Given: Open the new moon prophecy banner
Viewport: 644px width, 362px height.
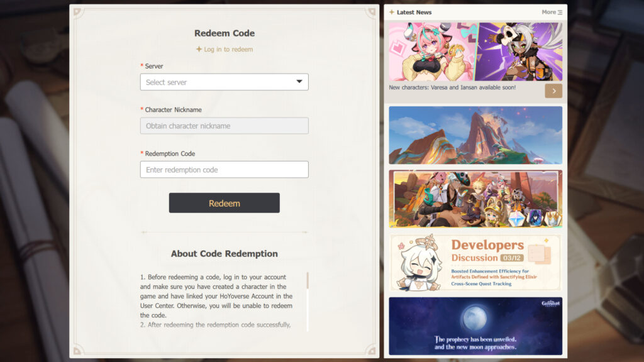Looking at the screenshot, I should click(x=475, y=325).
